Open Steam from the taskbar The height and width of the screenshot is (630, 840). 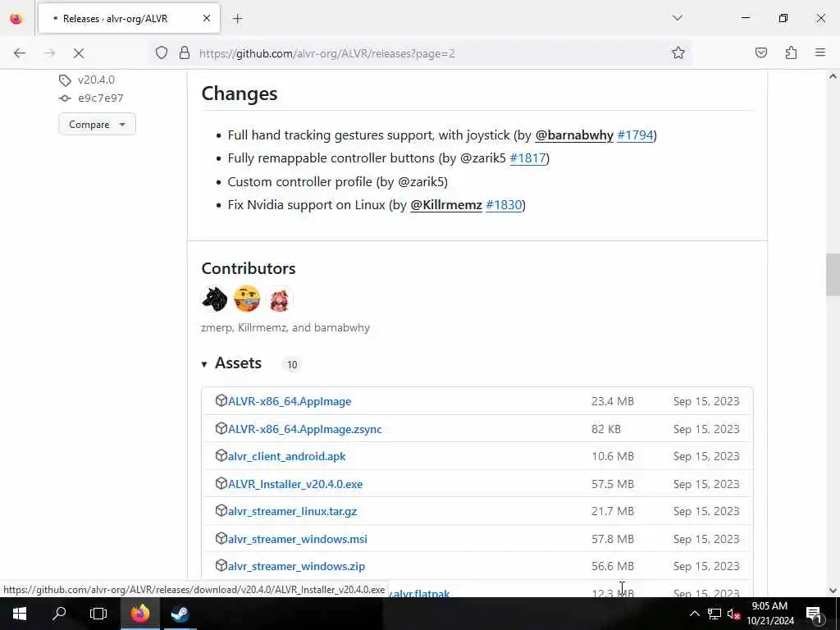pyautogui.click(x=180, y=614)
